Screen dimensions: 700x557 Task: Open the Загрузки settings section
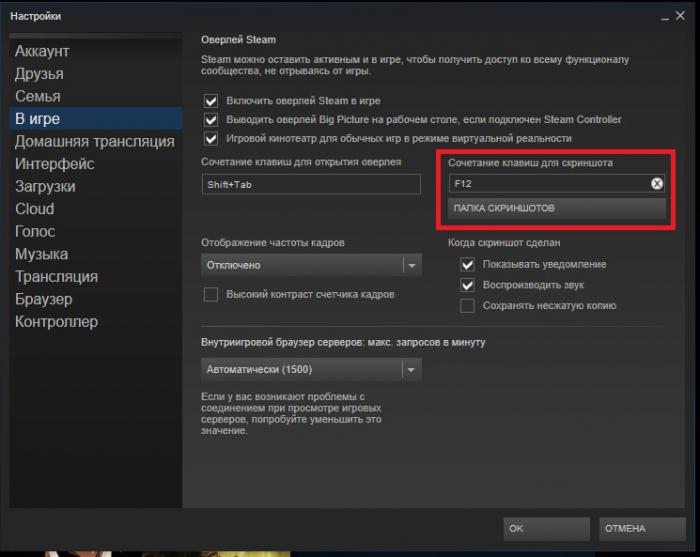point(96,186)
